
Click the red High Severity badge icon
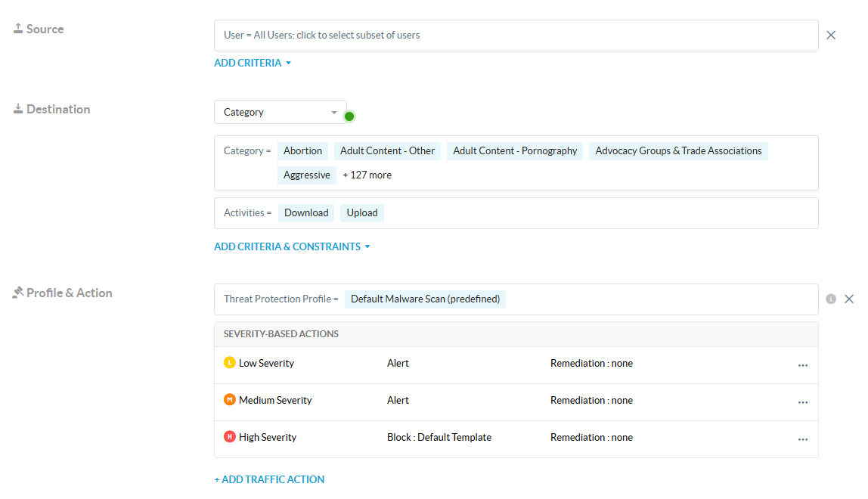click(230, 437)
